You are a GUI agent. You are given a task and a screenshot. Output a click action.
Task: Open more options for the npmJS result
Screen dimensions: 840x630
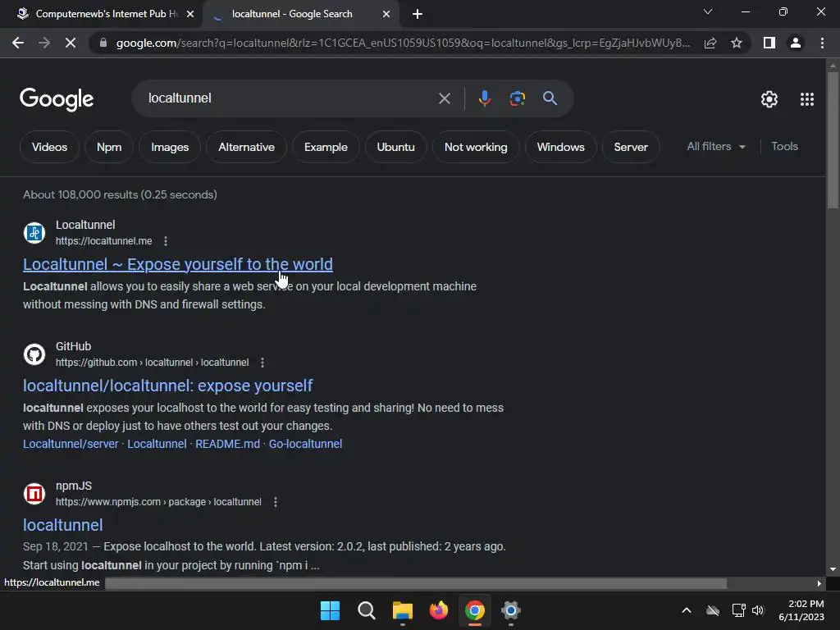[x=276, y=502]
